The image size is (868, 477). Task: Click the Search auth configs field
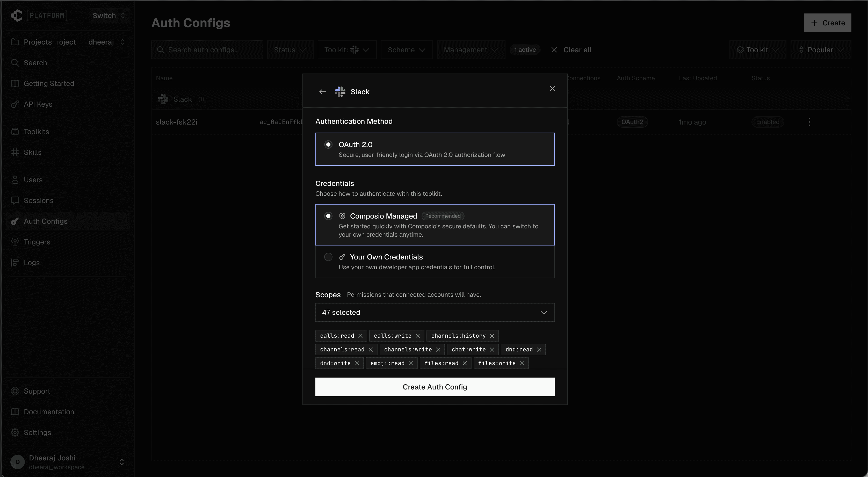click(x=207, y=50)
